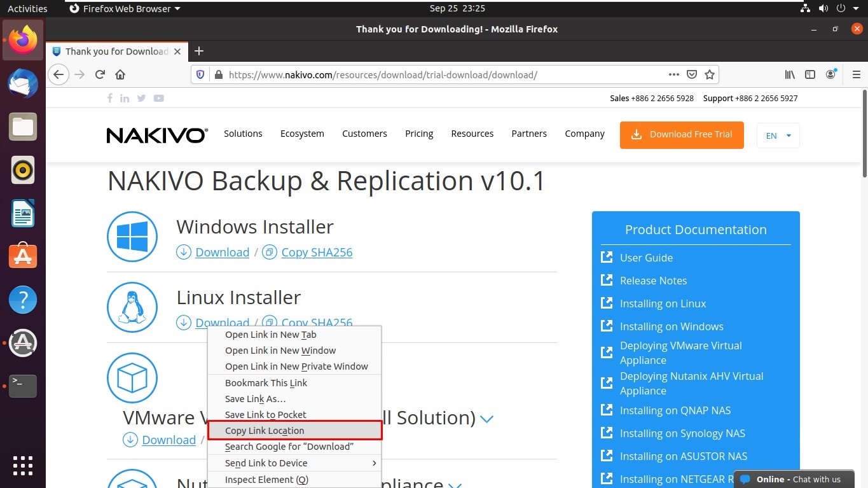This screenshot has width=868, height=488.
Task: Toggle the sidebar view icon
Action: click(x=810, y=74)
